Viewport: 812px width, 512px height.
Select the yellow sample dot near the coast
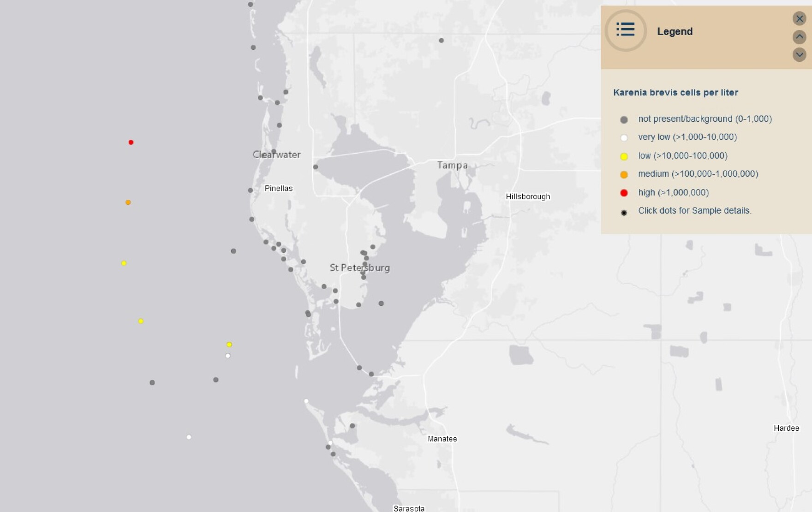coord(229,344)
